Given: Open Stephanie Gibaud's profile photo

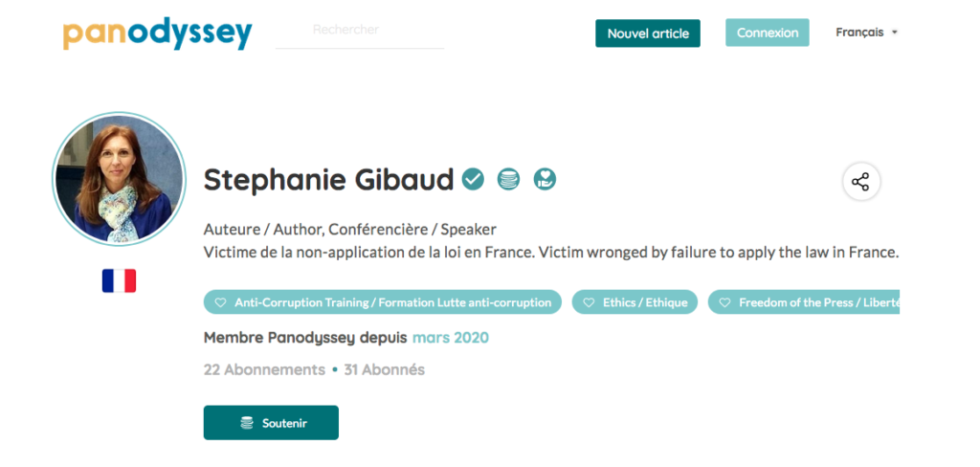Looking at the screenshot, I should tap(119, 179).
